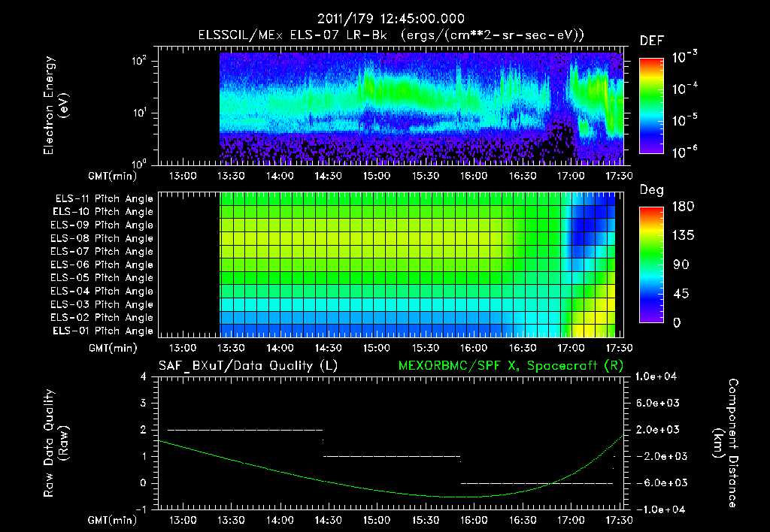This screenshot has height=532, width=770.
Task: Click the Deg legend heading
Action: (x=652, y=190)
